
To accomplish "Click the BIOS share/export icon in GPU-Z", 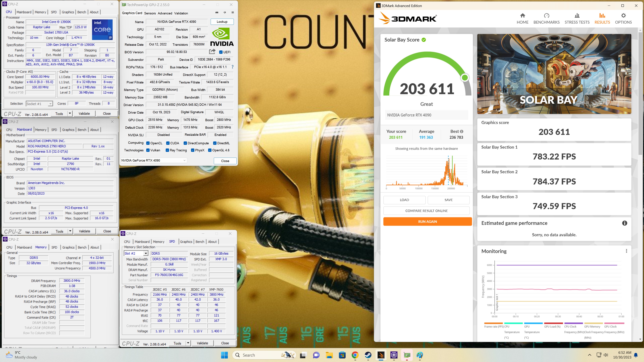I will [212, 51].
